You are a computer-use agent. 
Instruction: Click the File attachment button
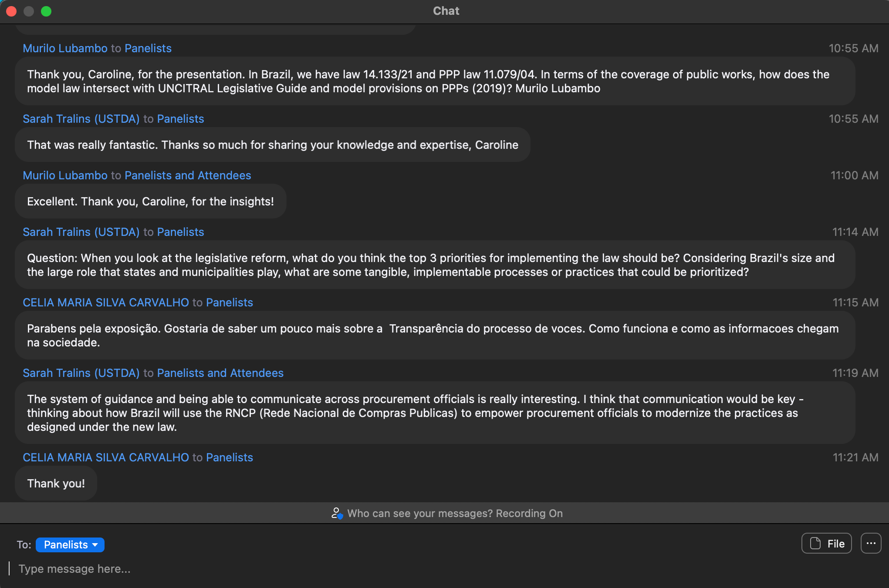point(826,544)
